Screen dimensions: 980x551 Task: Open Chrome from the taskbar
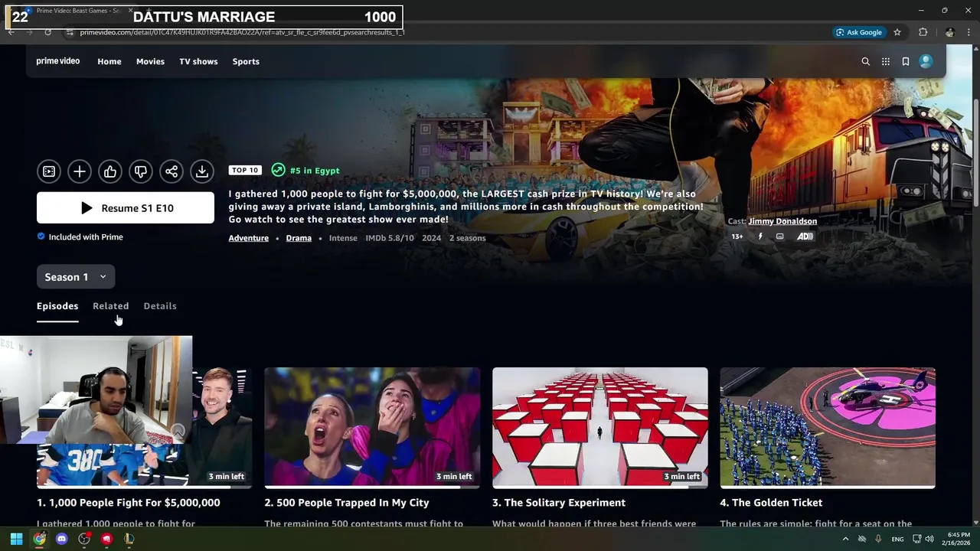point(39,539)
